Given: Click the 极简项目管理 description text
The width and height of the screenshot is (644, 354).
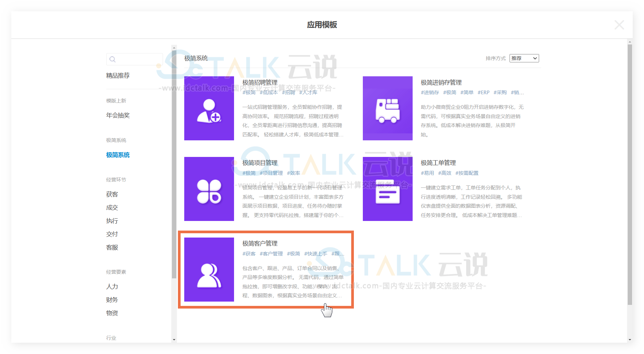Looking at the screenshot, I should 293,201.
